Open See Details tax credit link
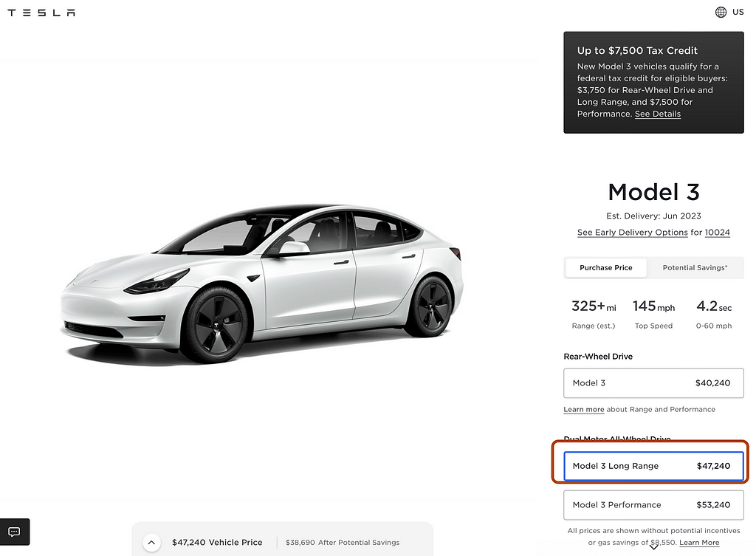 pyautogui.click(x=657, y=114)
